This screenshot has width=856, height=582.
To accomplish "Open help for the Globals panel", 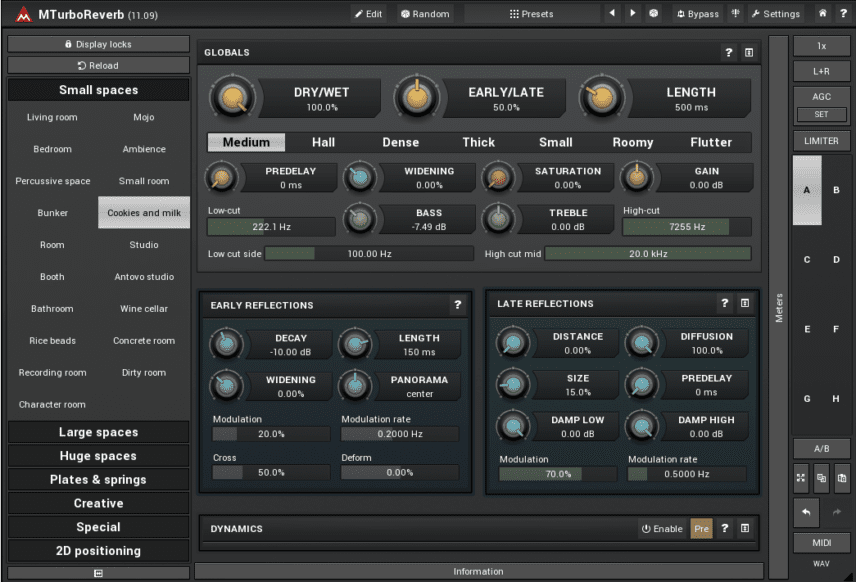I will [x=728, y=52].
